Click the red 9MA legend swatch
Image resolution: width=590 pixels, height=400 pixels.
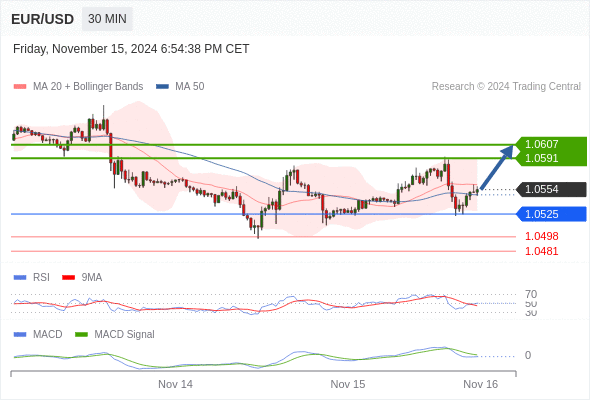pos(68,278)
